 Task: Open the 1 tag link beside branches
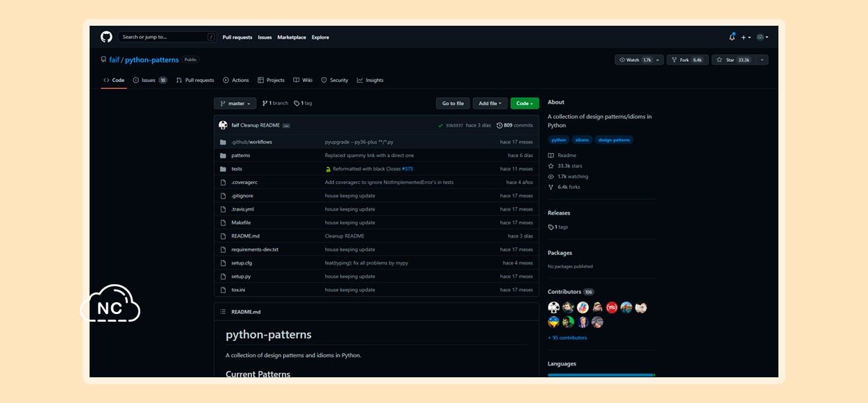303,104
